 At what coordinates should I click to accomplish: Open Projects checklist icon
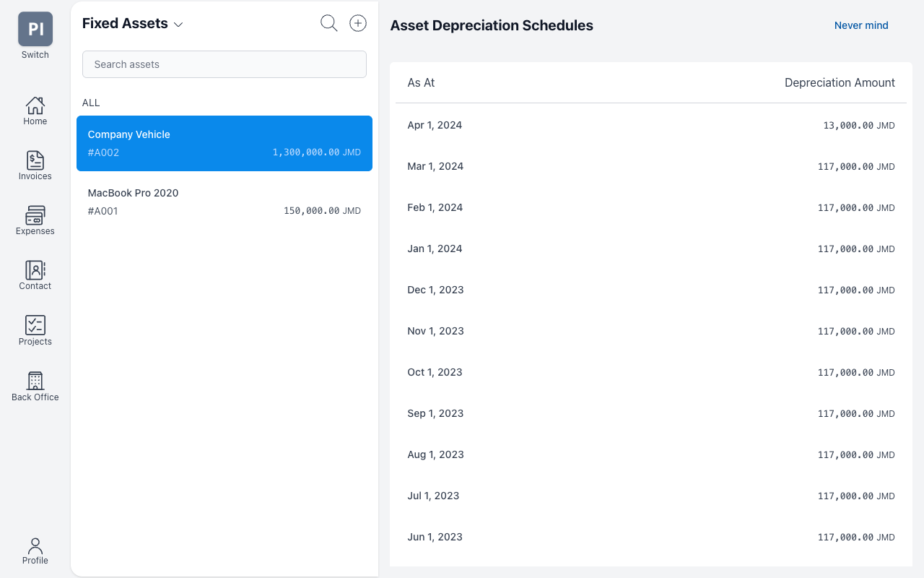point(35,326)
